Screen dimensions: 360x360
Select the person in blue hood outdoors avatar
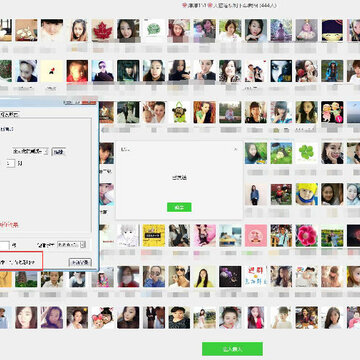(332, 71)
